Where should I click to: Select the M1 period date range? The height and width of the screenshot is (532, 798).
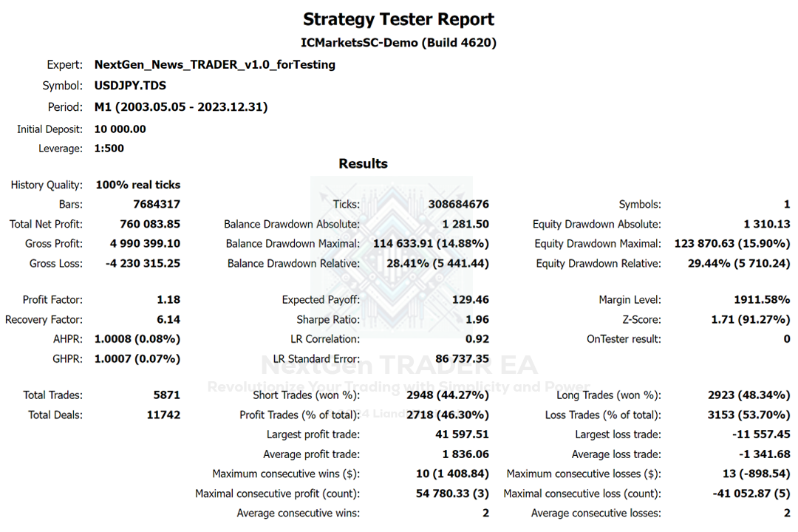tap(181, 107)
